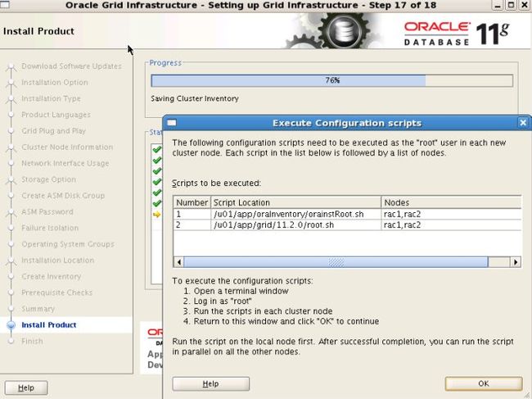
Task: Select the Script Location column header
Action: click(295, 202)
